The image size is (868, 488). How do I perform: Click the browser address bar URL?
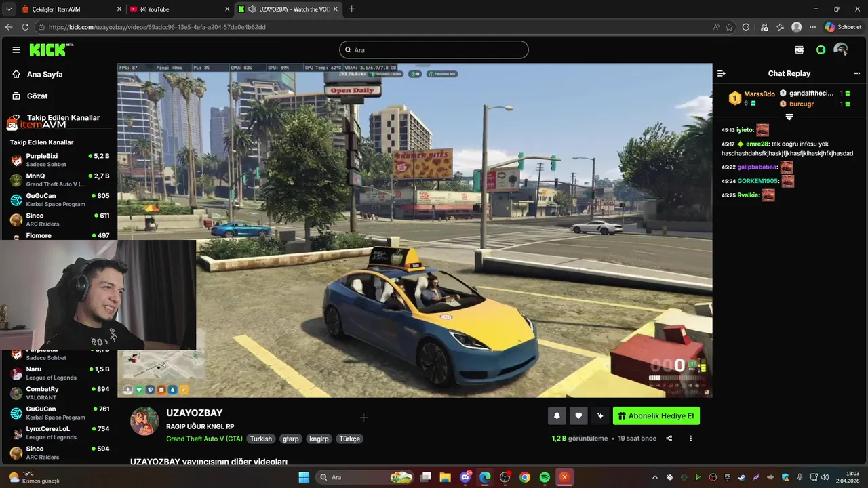(x=157, y=27)
